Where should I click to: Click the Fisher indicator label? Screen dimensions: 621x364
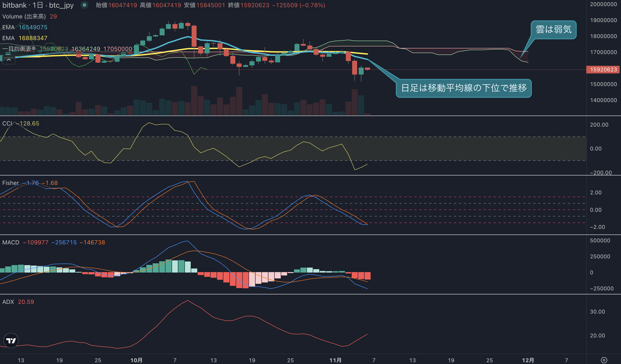[x=10, y=183]
